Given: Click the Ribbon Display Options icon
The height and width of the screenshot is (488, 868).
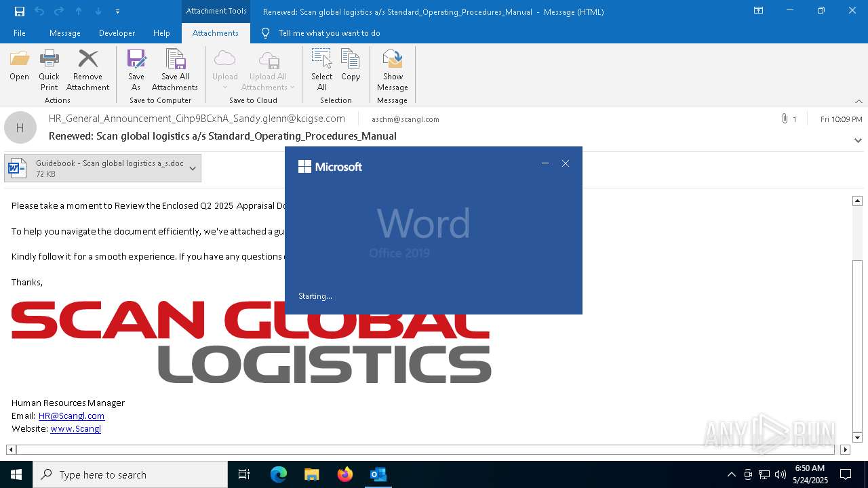Looking at the screenshot, I should (759, 11).
